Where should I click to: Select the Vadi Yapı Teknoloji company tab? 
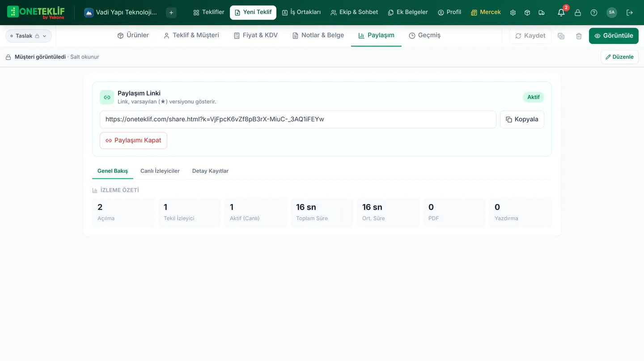tap(121, 13)
